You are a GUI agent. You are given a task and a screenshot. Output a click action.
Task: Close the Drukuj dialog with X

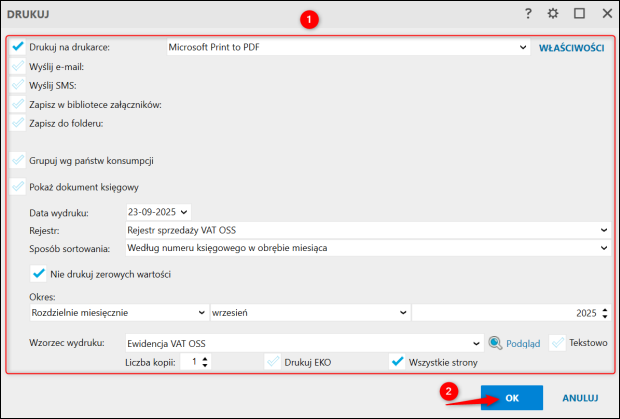tap(607, 14)
